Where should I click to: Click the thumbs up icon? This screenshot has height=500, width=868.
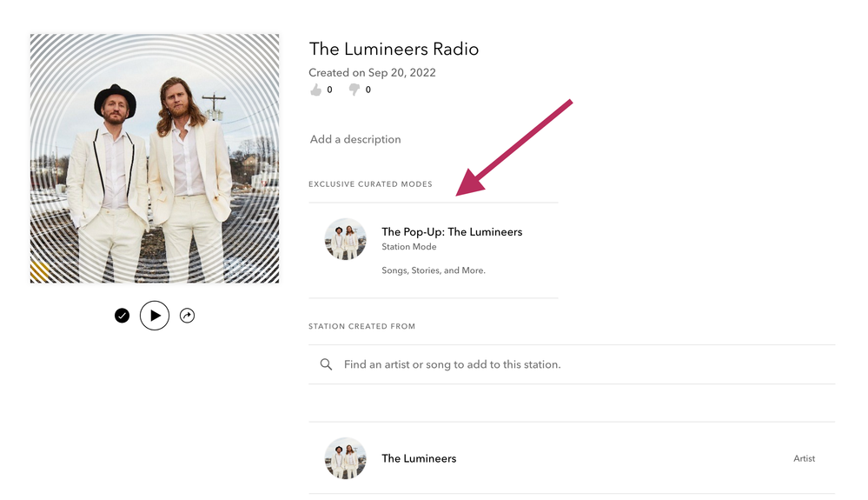point(315,90)
